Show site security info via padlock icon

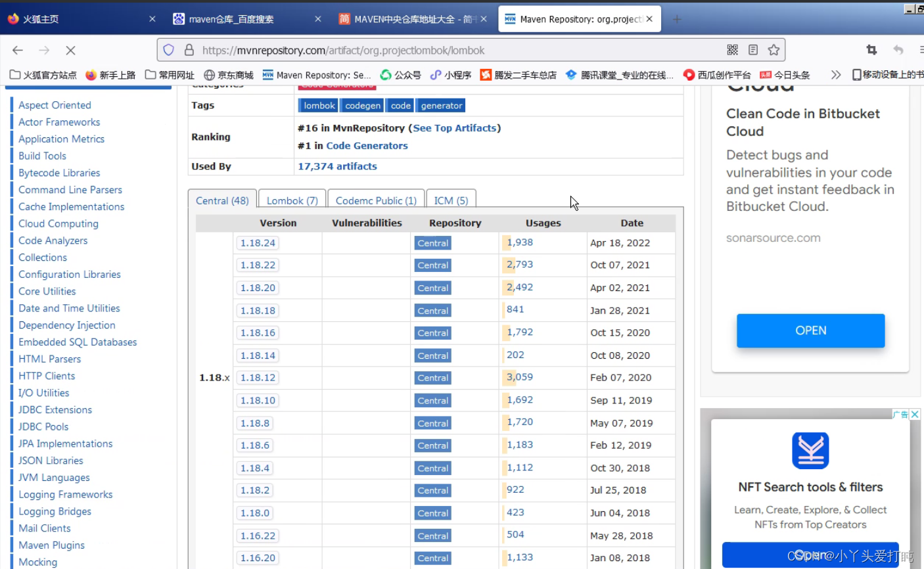tap(189, 50)
